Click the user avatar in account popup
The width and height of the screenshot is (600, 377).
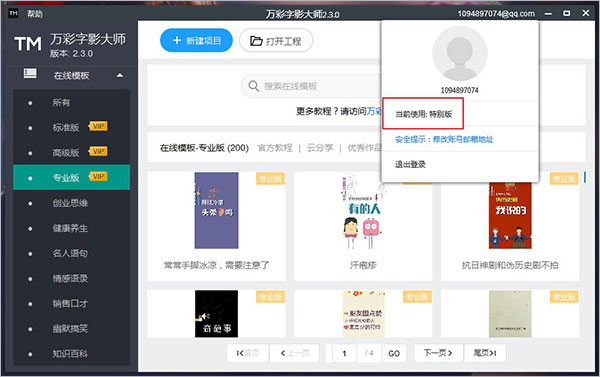tap(460, 54)
